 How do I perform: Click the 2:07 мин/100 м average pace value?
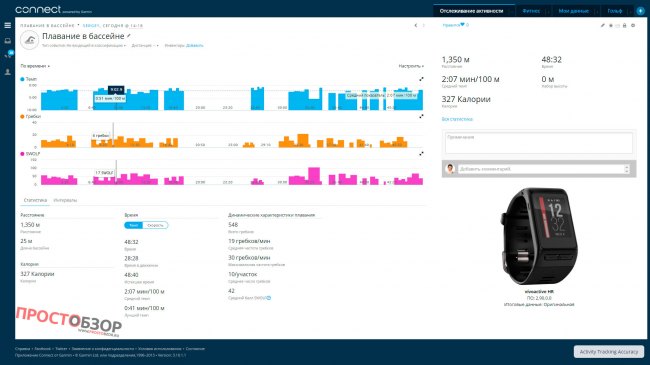(471, 79)
